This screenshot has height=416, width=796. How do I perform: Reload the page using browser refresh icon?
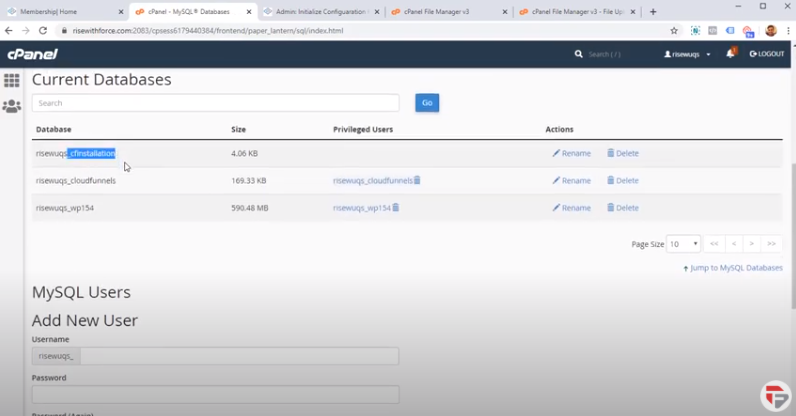coord(42,31)
